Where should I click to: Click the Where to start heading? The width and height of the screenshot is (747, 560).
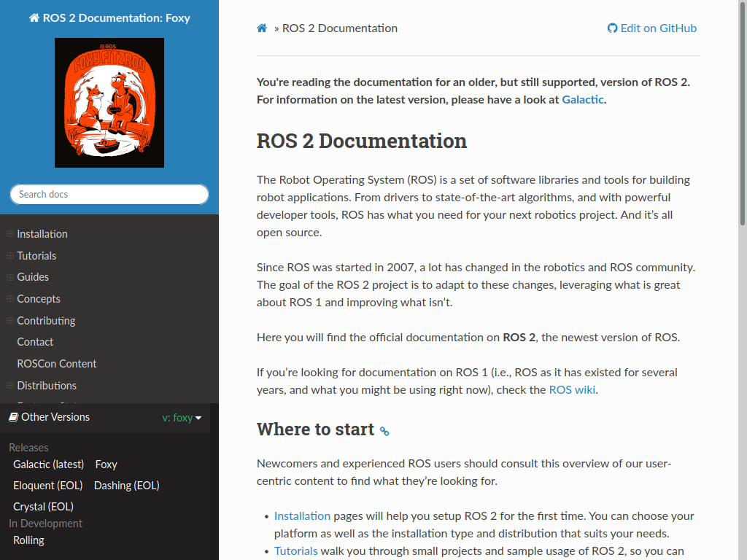pyautogui.click(x=315, y=429)
